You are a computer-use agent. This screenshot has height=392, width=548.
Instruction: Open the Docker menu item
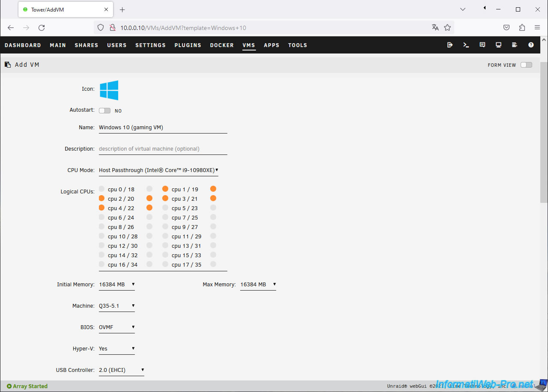tap(222, 45)
